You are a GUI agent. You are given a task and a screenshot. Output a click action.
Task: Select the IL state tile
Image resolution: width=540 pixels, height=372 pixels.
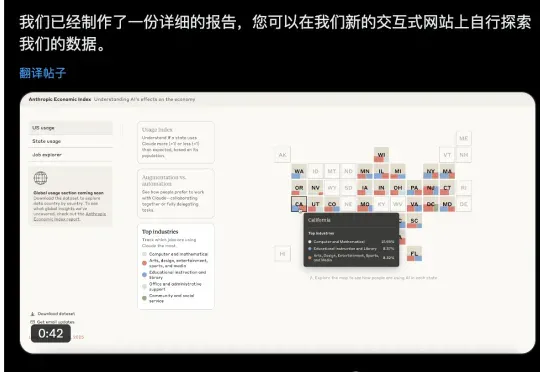click(x=381, y=171)
